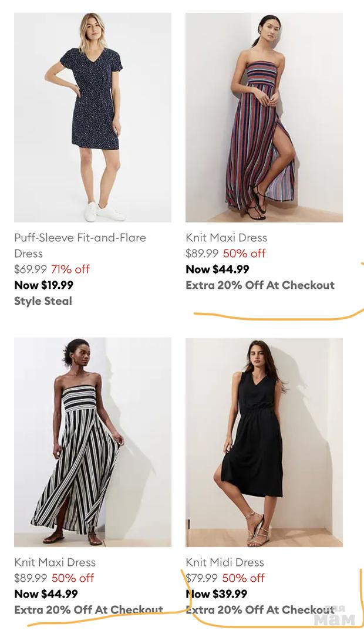
Task: Click the $69.99 original price
Action: (x=30, y=269)
